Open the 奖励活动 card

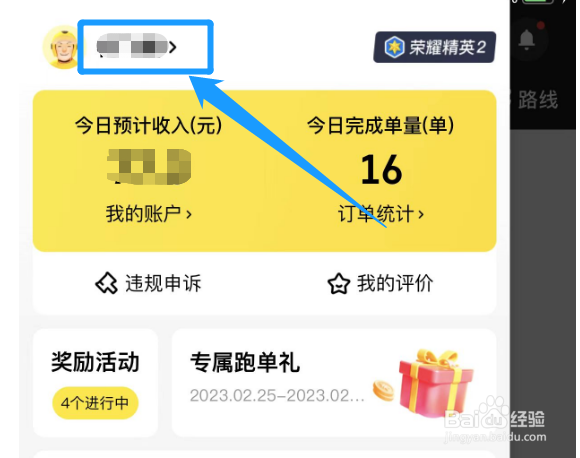pyautogui.click(x=95, y=383)
